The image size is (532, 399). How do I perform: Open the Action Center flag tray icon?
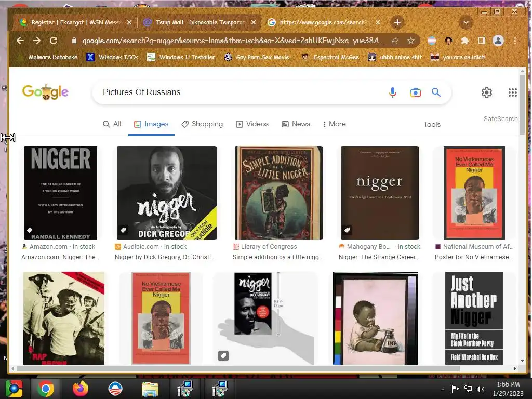pos(455,389)
